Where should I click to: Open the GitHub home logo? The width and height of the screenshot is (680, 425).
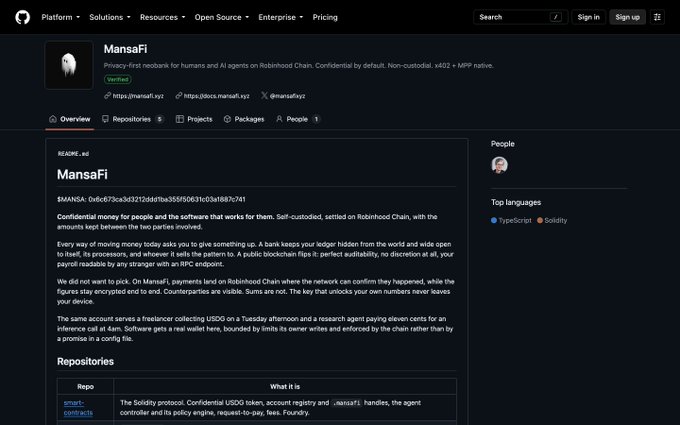click(23, 17)
